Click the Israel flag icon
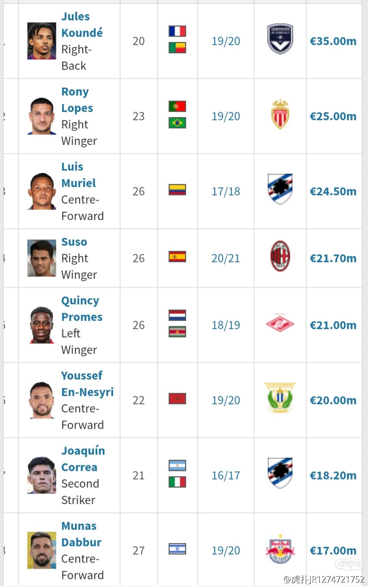Image resolution: width=368 pixels, height=588 pixels. tap(177, 549)
